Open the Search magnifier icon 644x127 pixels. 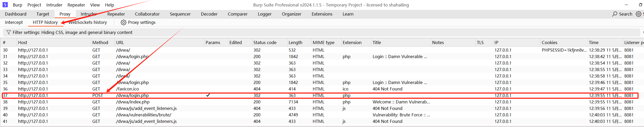click(615, 14)
